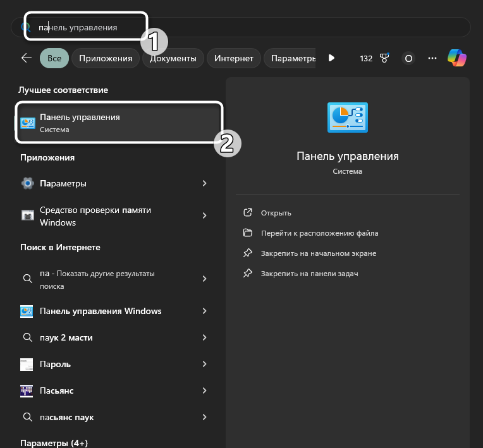Click the filter tabs scroll-right arrow

coord(331,58)
